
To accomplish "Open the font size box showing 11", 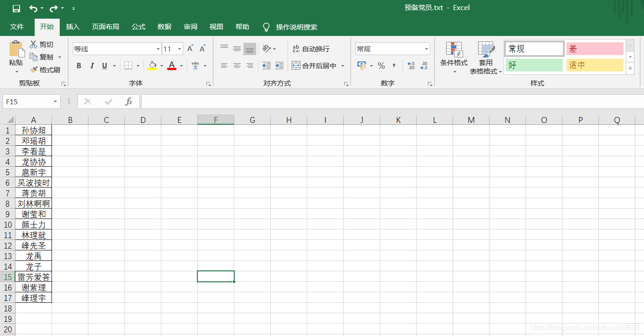I will point(173,49).
